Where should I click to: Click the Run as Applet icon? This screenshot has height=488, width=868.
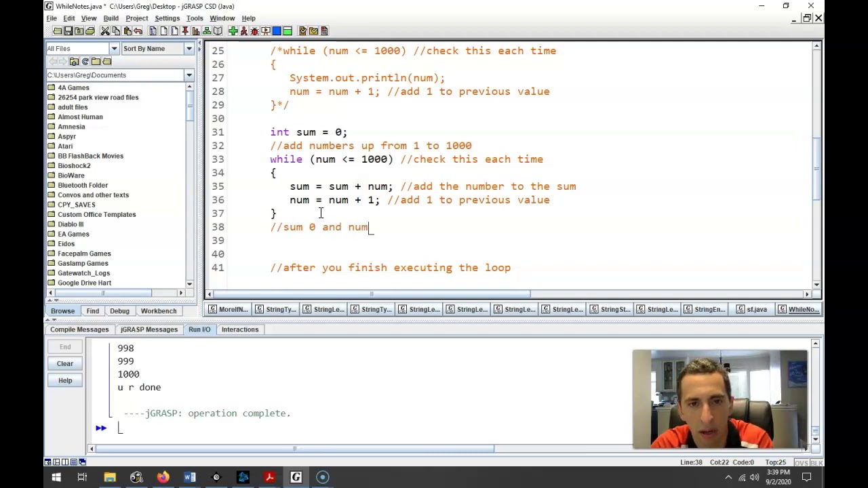(266, 30)
